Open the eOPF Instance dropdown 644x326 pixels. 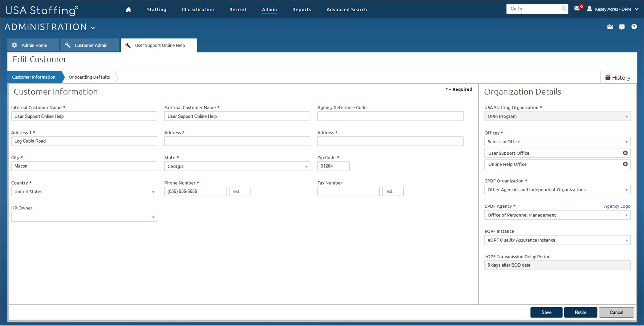(557, 240)
